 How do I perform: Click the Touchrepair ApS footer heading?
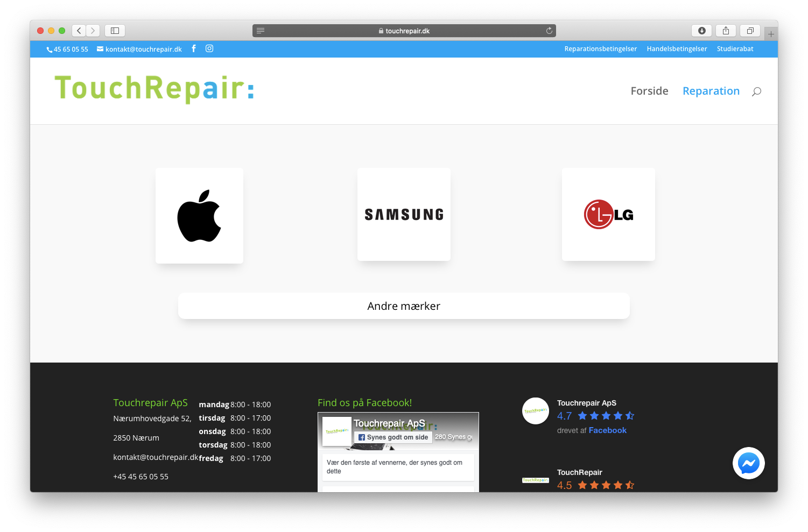[150, 403]
